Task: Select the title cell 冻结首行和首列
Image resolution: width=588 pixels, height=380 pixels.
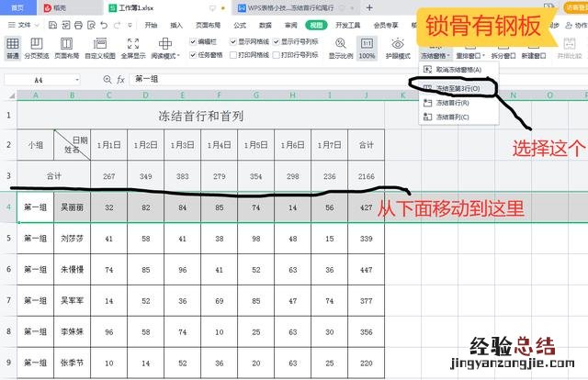Action: [x=200, y=116]
